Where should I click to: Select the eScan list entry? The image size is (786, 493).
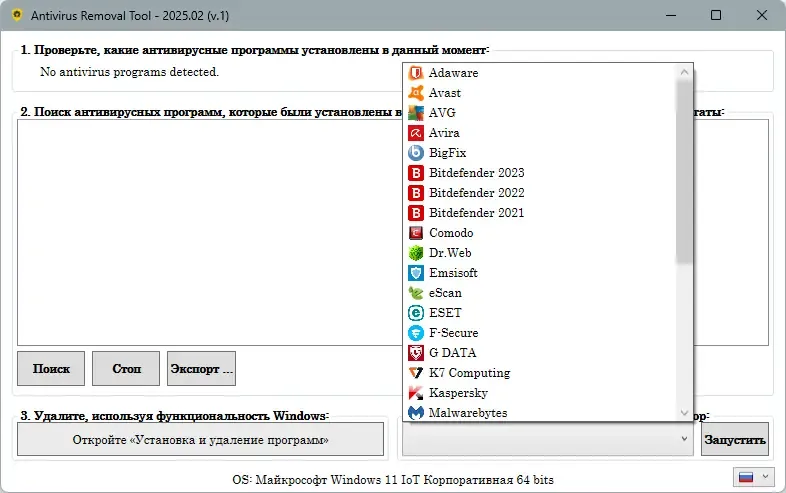click(539, 293)
